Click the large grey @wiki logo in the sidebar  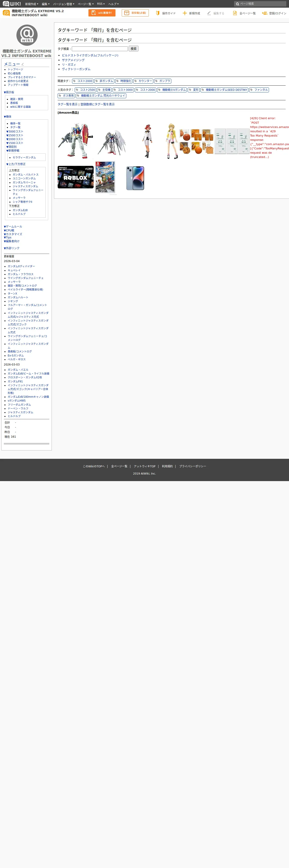coord(27,35)
